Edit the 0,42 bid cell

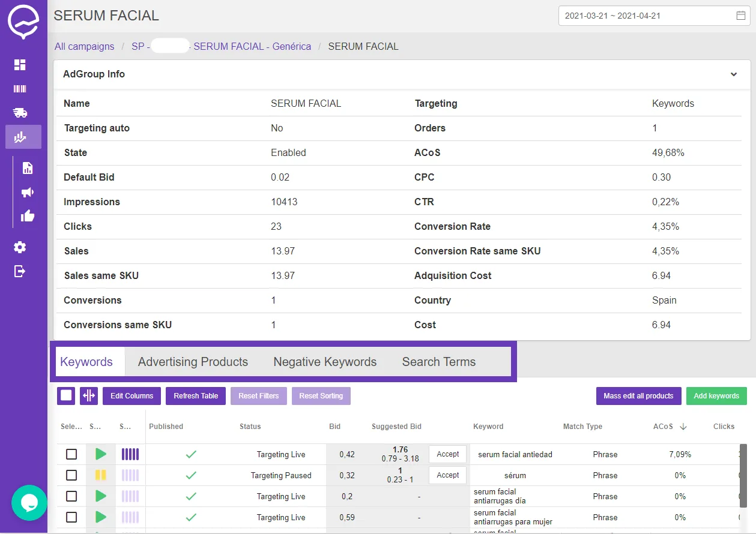click(x=347, y=454)
